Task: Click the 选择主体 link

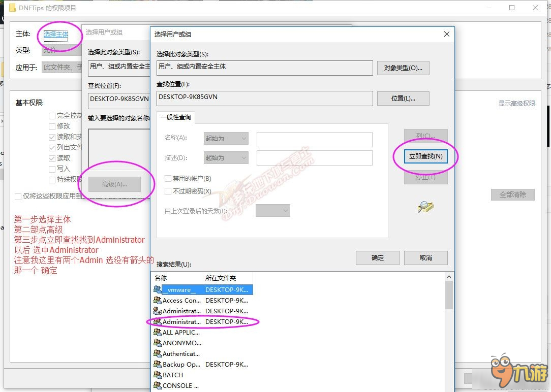Action: point(56,35)
